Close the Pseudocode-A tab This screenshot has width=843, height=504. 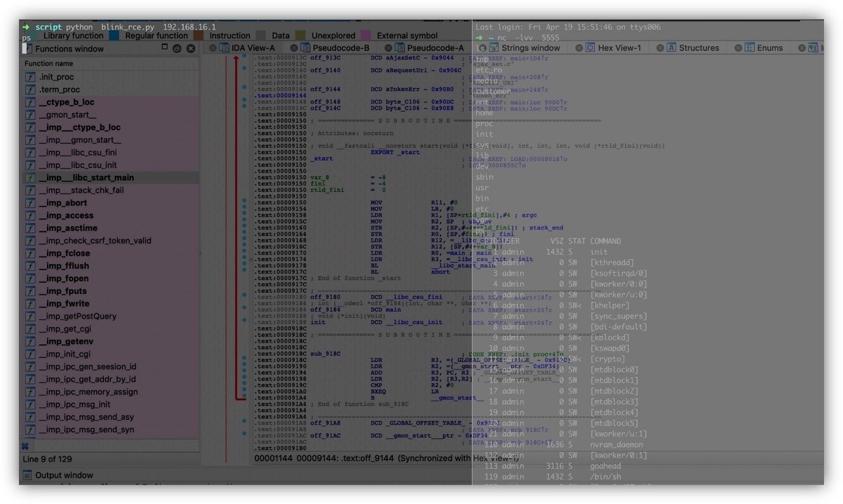point(388,48)
